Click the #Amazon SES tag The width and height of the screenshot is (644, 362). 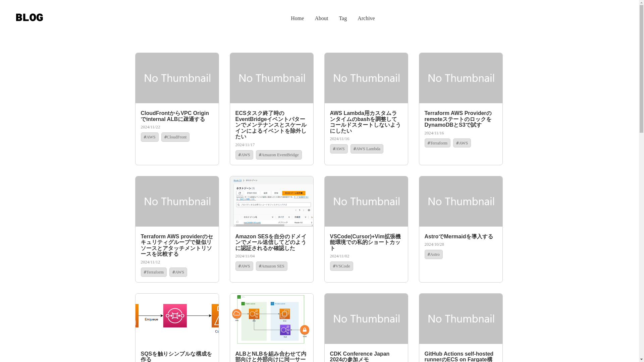pos(272,266)
